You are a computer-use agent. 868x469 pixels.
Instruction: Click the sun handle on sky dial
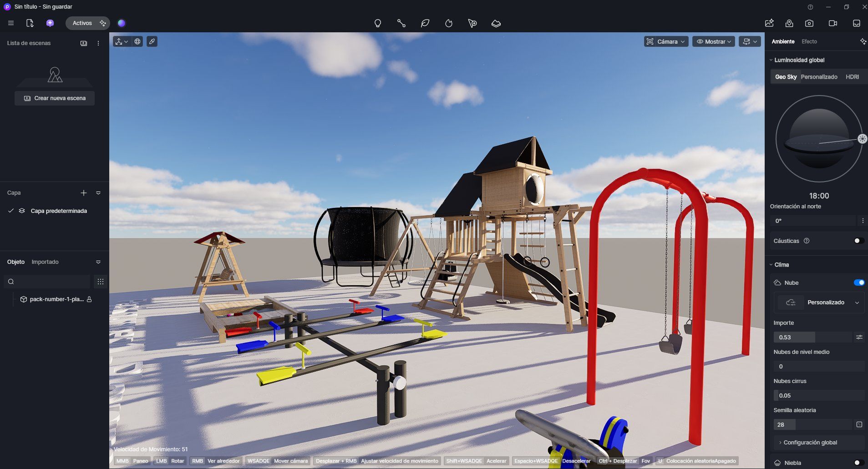click(x=862, y=139)
